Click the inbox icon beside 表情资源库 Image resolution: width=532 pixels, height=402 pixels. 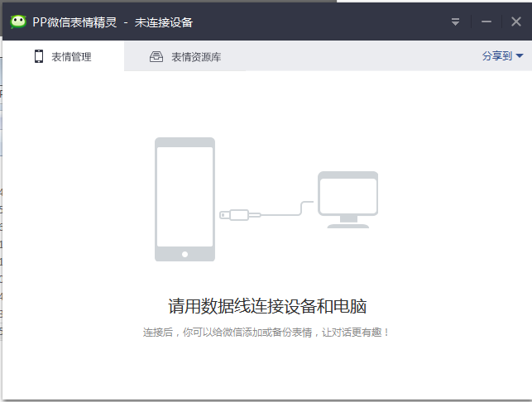click(x=156, y=56)
